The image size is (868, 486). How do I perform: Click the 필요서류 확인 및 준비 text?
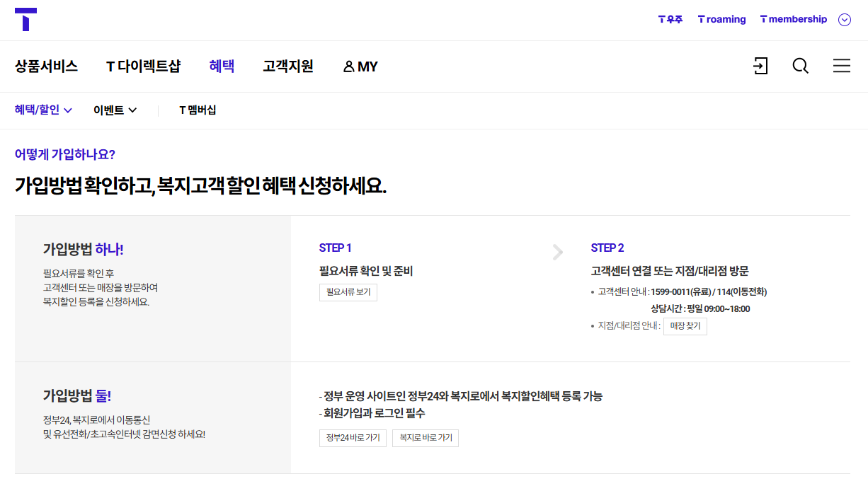[x=366, y=271]
